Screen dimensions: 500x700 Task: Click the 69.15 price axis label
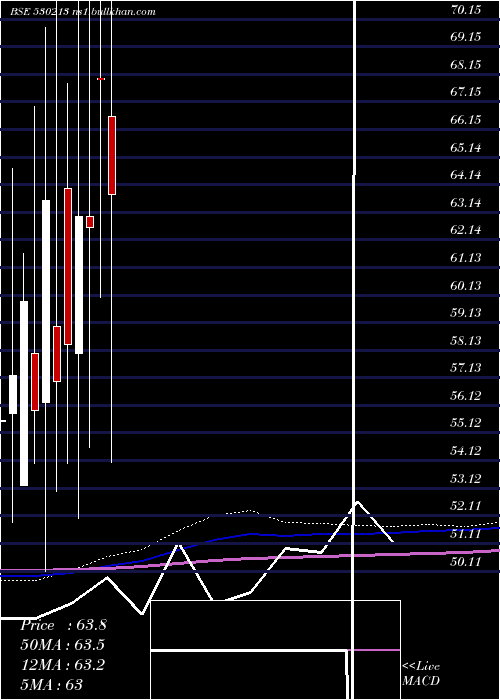coord(466,37)
